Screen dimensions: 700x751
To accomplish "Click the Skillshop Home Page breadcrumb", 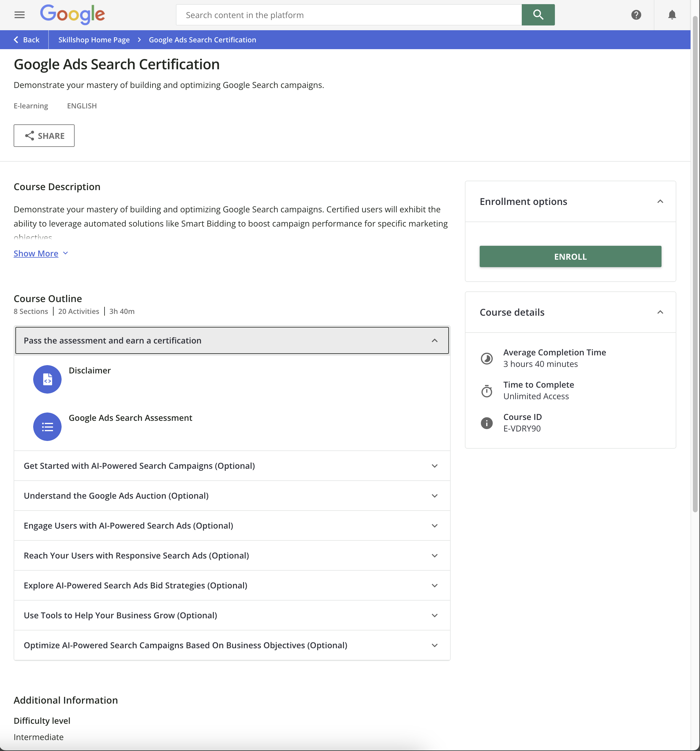I will (94, 39).
